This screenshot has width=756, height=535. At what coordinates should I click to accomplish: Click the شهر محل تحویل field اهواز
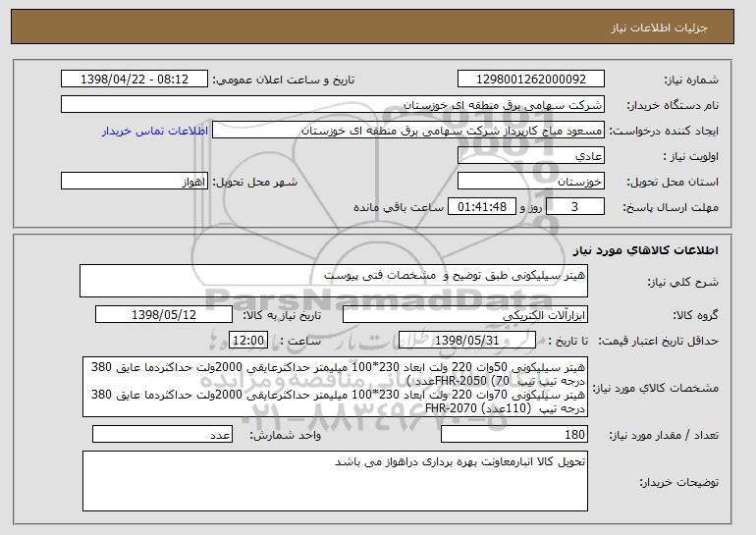[x=134, y=182]
